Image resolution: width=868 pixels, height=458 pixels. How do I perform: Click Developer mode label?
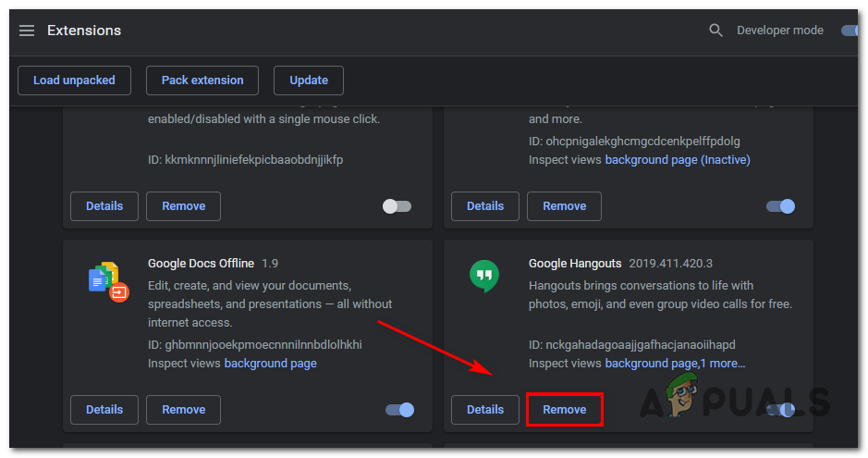780,31
